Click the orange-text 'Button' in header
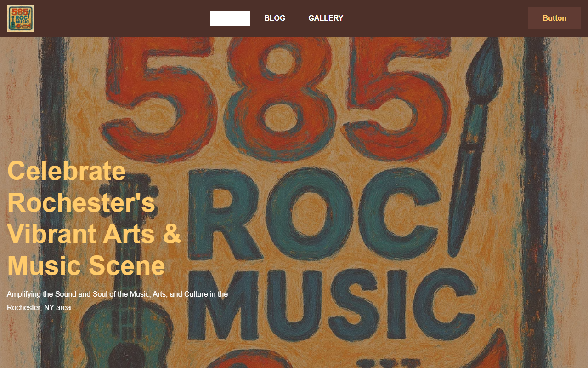Screen dimensions: 588x368 (x=554, y=18)
